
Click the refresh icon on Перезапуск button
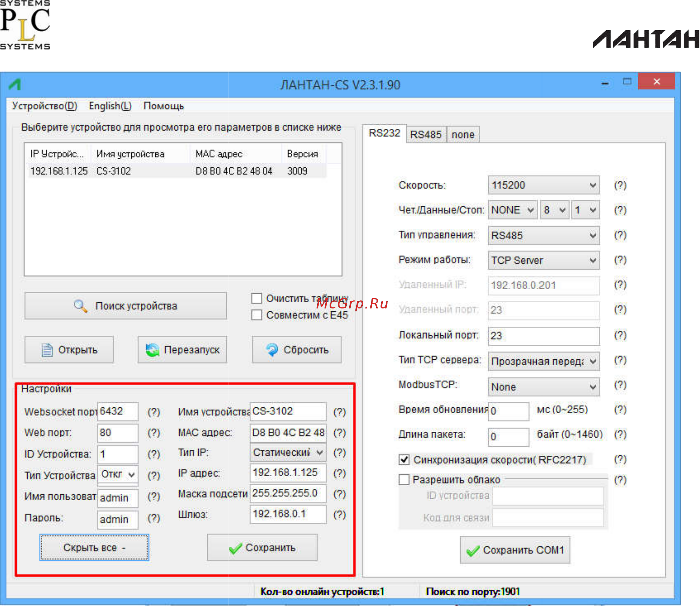coord(152,350)
